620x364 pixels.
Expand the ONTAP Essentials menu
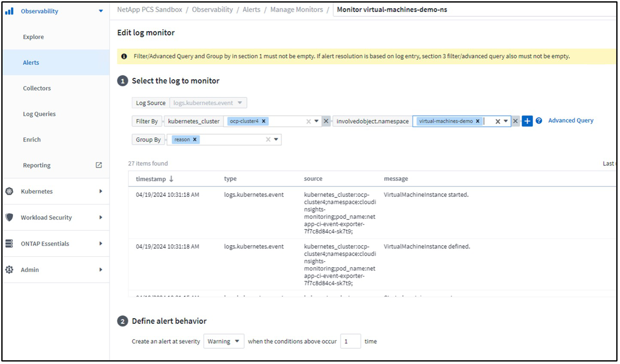100,244
